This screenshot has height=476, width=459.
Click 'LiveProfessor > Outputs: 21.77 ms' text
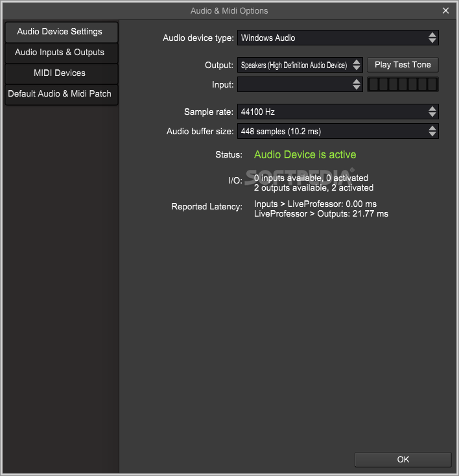pyautogui.click(x=321, y=214)
